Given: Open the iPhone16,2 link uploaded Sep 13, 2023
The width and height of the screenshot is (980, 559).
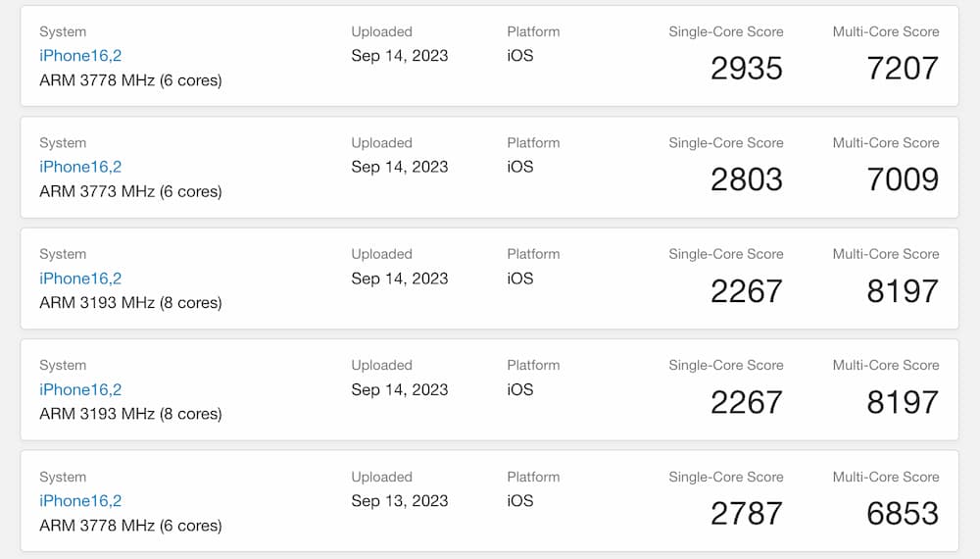Looking at the screenshot, I should click(x=80, y=501).
